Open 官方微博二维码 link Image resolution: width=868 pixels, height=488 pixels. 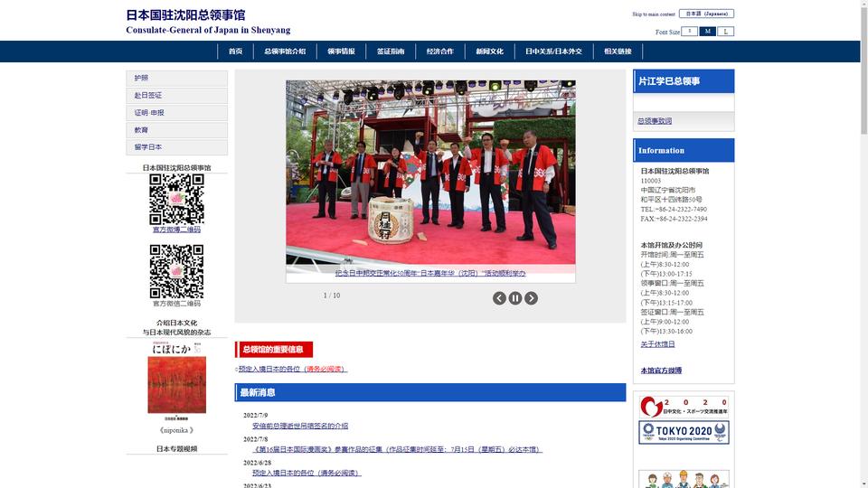[176, 230]
